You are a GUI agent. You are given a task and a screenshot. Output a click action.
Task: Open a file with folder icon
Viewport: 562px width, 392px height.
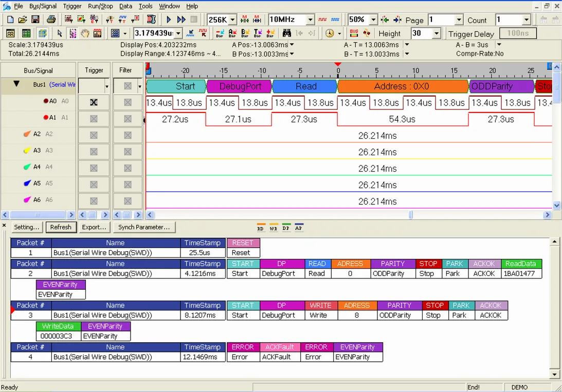(23, 20)
